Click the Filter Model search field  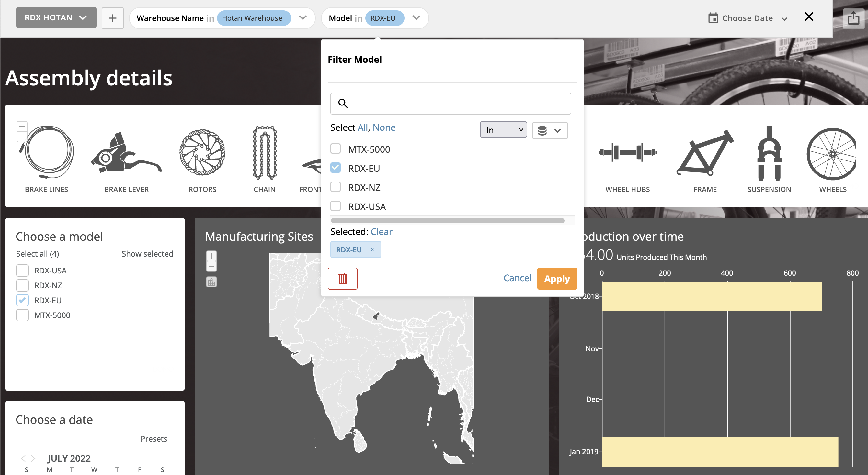(x=450, y=103)
